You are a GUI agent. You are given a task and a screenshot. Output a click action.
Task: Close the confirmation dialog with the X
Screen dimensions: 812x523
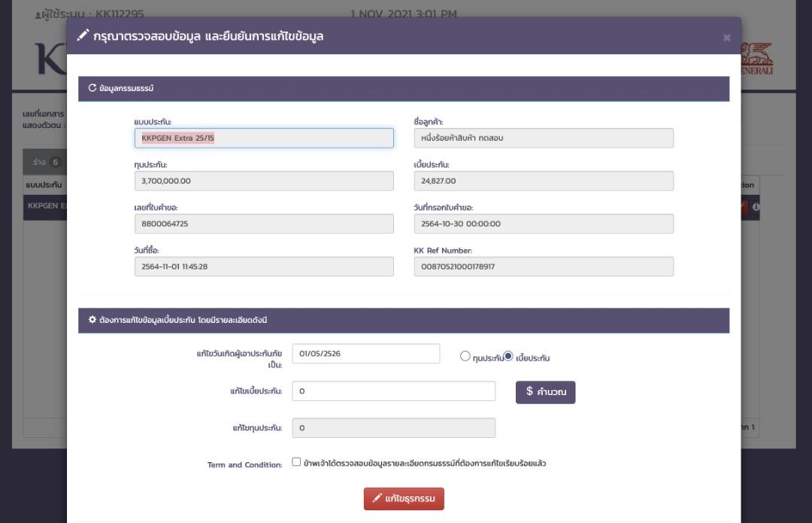click(x=726, y=37)
